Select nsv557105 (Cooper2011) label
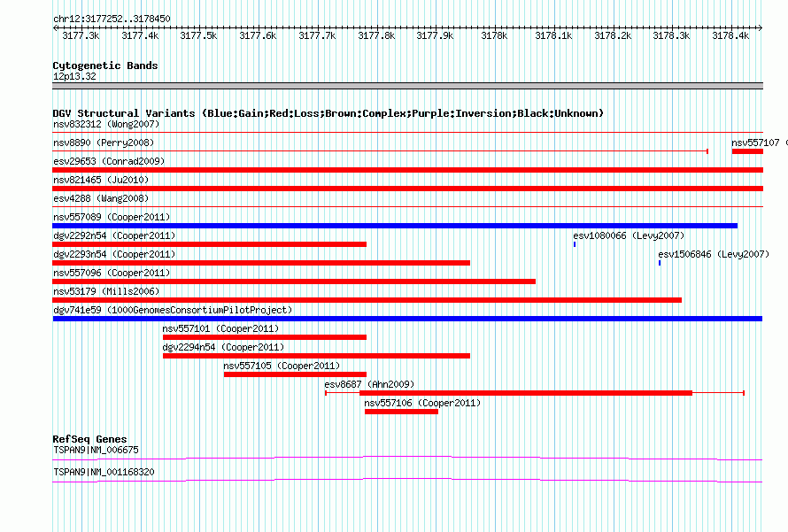 (x=282, y=366)
